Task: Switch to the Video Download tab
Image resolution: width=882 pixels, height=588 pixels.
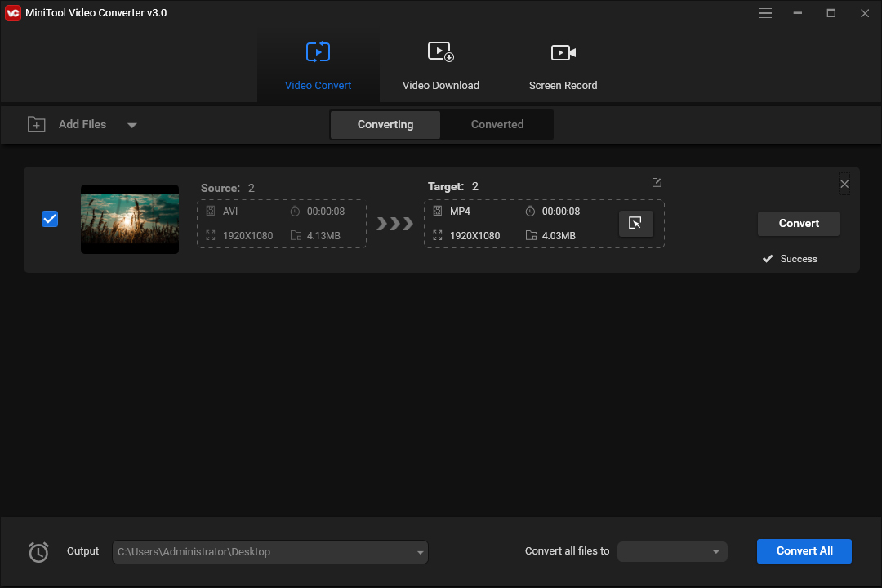Action: coord(440,66)
